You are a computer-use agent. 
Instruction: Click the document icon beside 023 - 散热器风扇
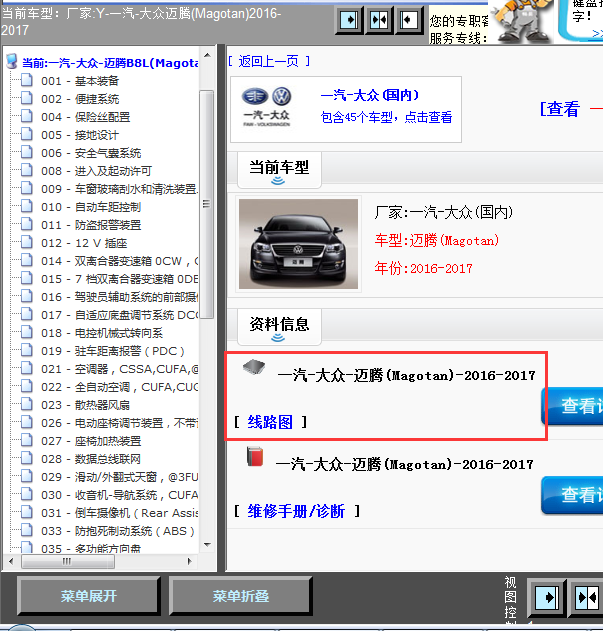click(27, 404)
